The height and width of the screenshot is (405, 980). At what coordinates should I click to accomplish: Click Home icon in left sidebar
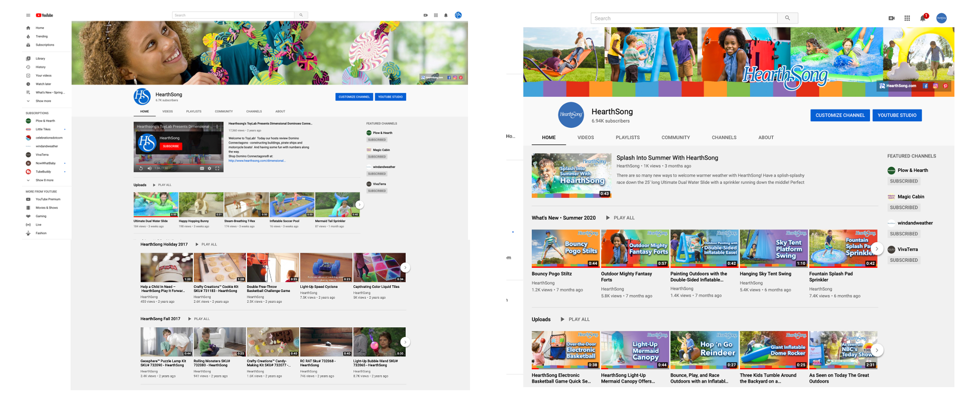(x=28, y=28)
